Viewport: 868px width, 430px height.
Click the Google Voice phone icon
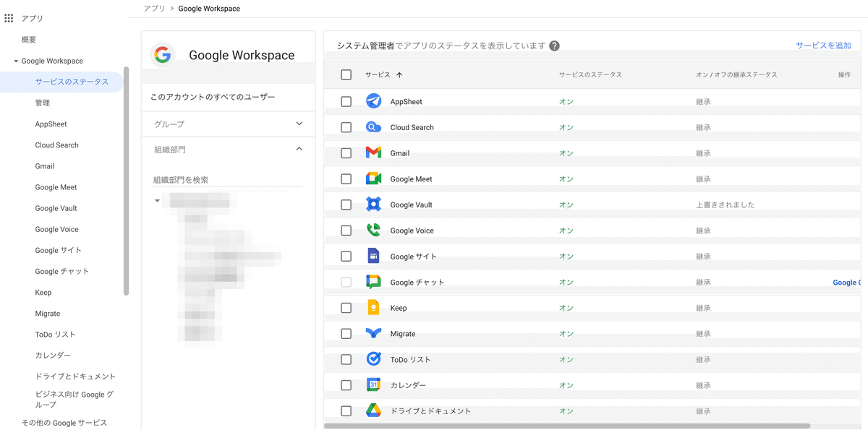(x=373, y=231)
